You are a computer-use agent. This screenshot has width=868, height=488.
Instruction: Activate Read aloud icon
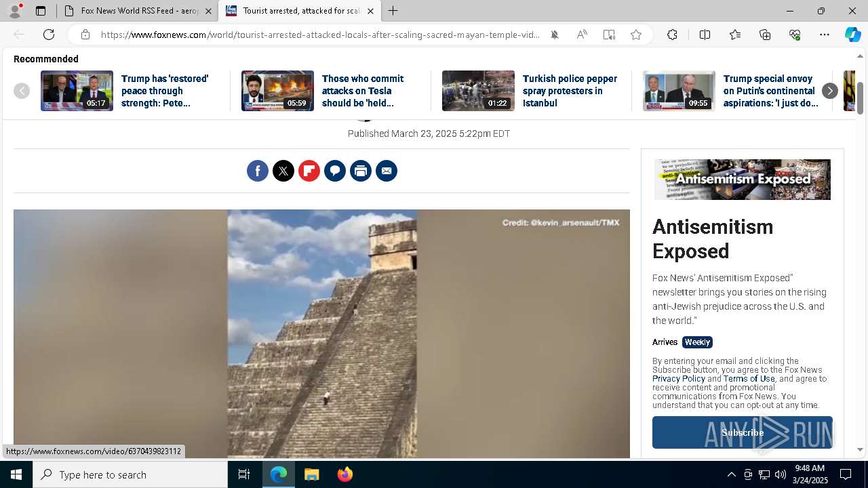click(582, 35)
